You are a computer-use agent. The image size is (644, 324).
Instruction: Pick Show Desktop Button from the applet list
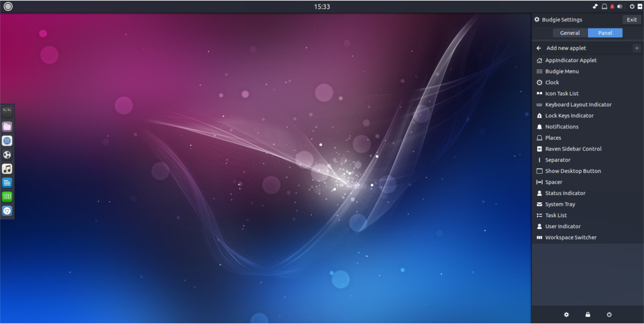(x=573, y=171)
